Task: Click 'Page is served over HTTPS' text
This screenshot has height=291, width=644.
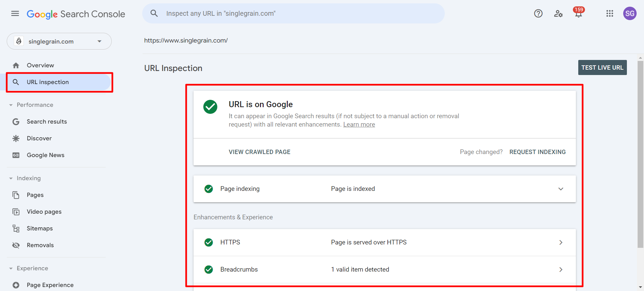Action: (x=369, y=242)
